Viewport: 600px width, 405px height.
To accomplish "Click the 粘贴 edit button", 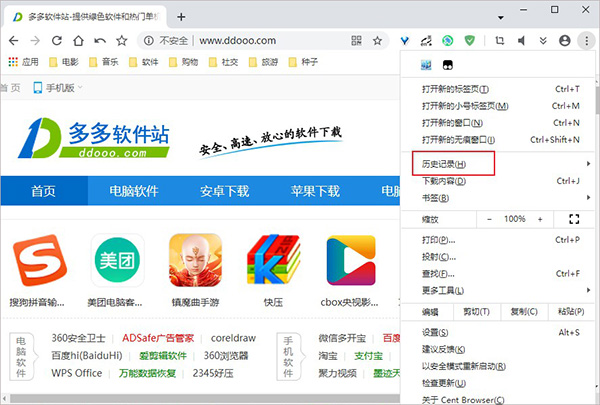I will 571,312.
